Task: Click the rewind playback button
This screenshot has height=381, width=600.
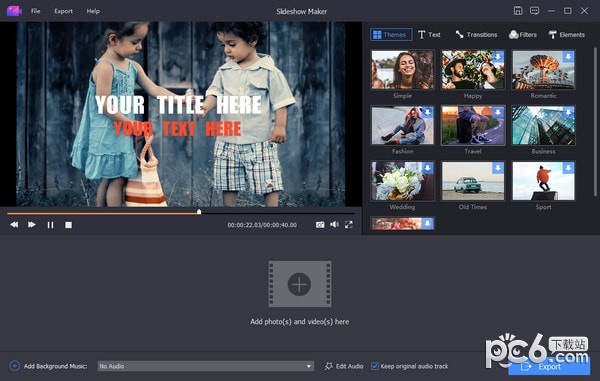Action: click(x=14, y=225)
